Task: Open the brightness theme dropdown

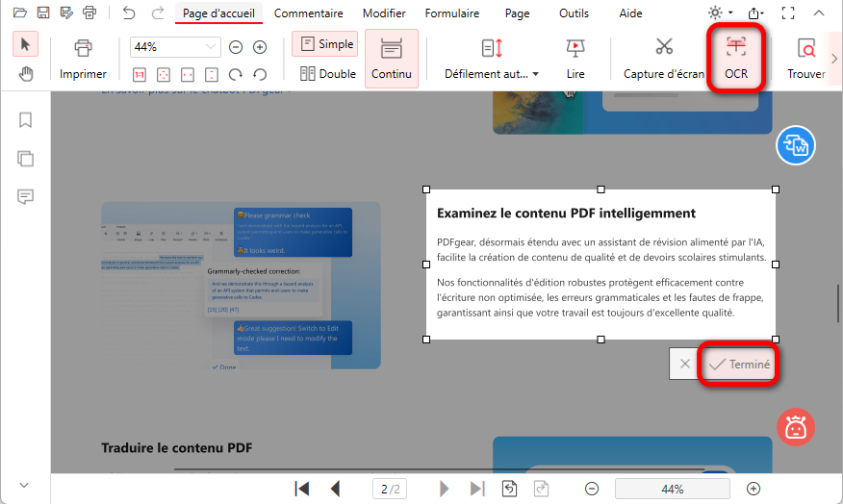Action: tap(721, 13)
